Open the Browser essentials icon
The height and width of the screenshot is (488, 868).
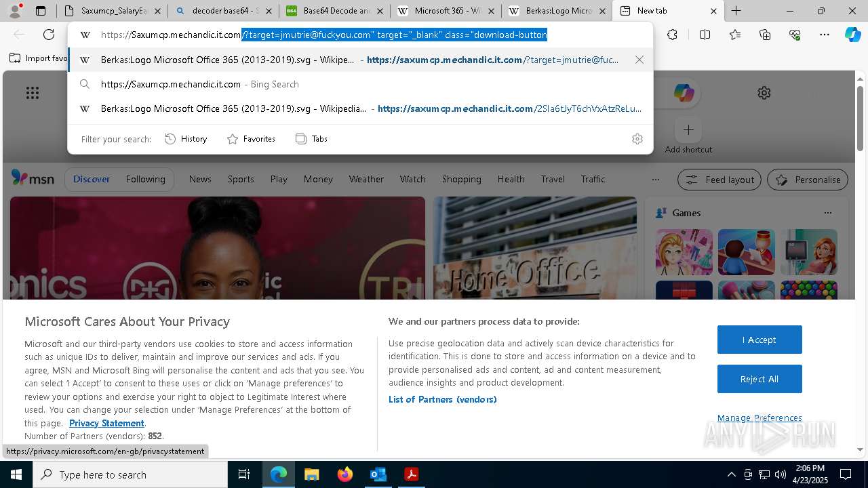pos(795,35)
